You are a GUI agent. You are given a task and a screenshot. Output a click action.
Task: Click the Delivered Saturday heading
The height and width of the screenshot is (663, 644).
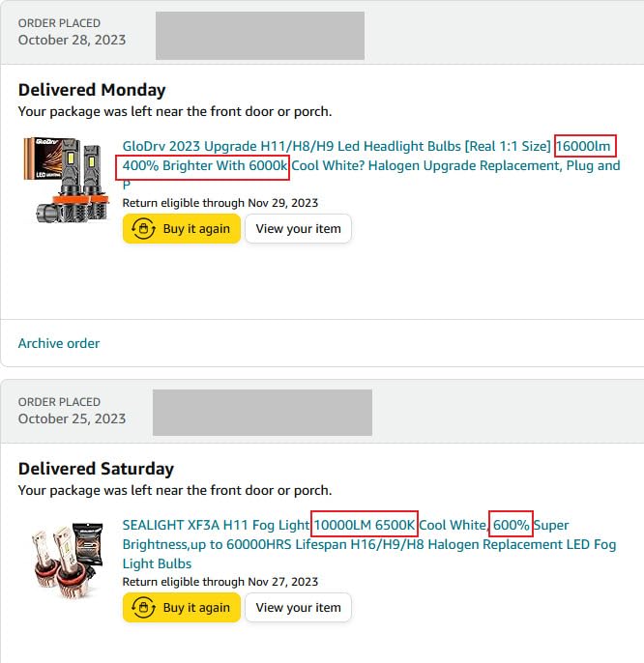click(96, 469)
